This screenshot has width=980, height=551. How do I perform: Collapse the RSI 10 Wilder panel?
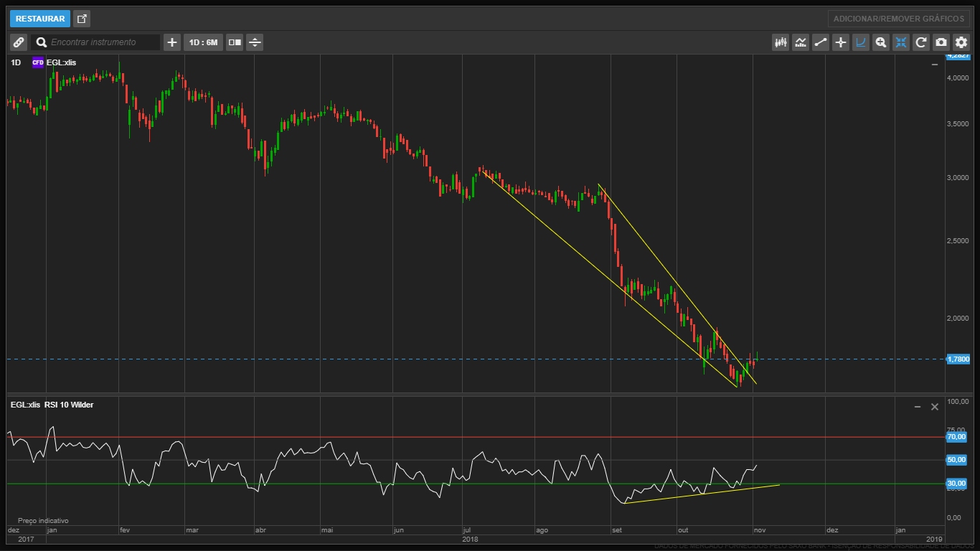tap(917, 407)
